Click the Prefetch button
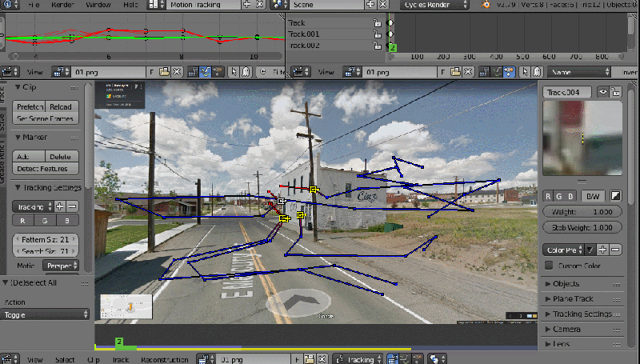Image resolution: width=640 pixels, height=364 pixels. pos(29,106)
